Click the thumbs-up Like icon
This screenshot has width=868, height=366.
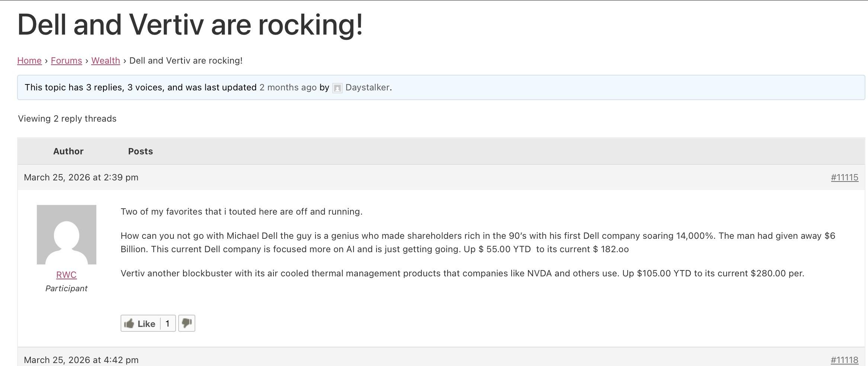pos(129,324)
